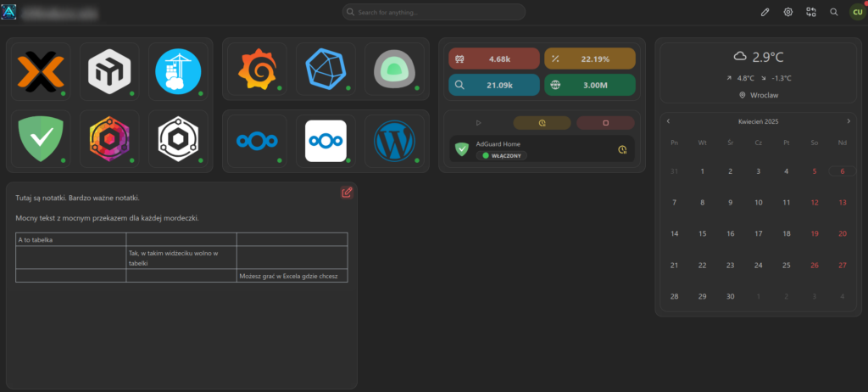This screenshot has height=392, width=868.
Task: Click the green 3.00M domains tile
Action: tap(590, 85)
